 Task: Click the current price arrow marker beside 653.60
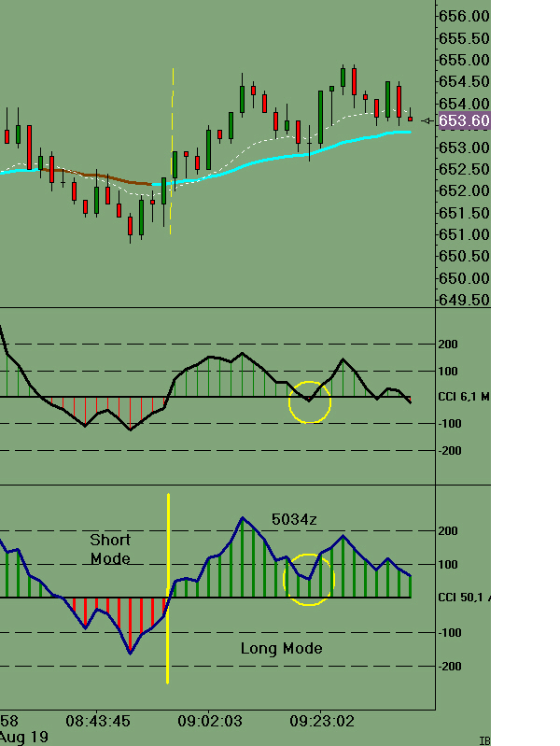[427, 121]
